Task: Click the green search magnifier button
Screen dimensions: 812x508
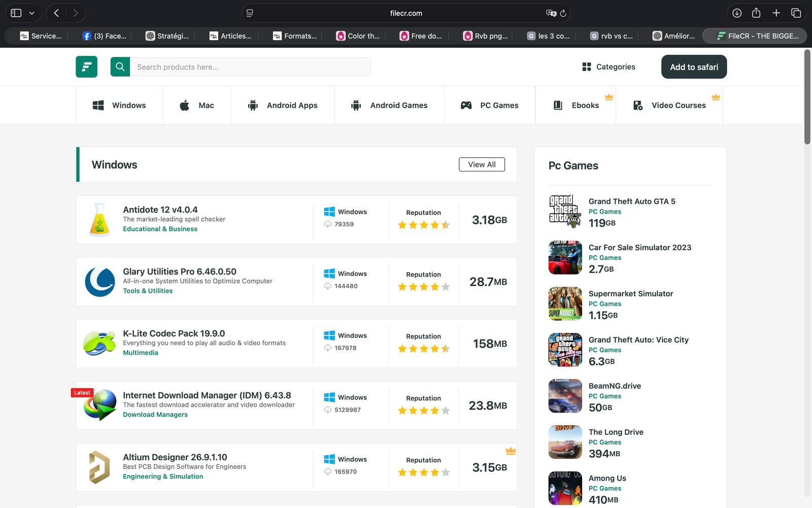Action: click(120, 66)
